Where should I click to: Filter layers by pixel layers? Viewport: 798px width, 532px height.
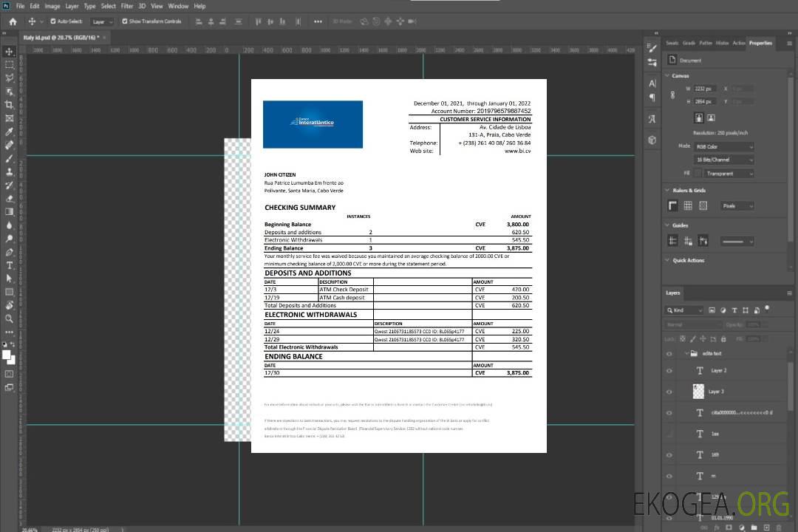(x=712, y=310)
